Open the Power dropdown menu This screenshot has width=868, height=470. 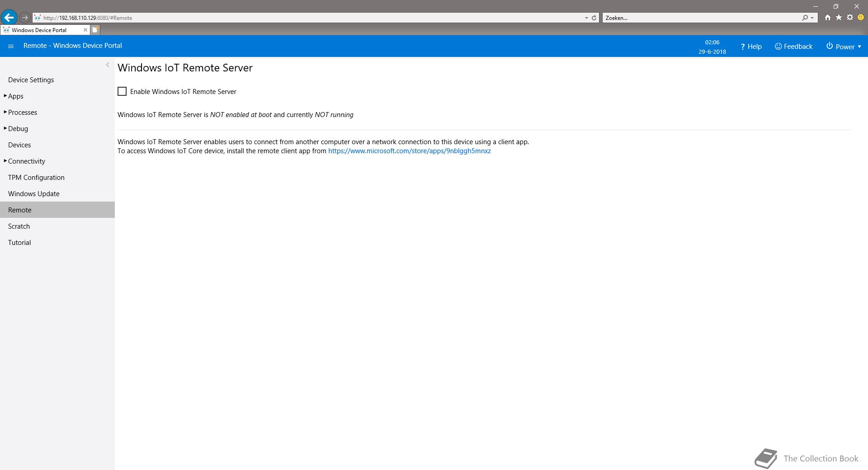844,47
